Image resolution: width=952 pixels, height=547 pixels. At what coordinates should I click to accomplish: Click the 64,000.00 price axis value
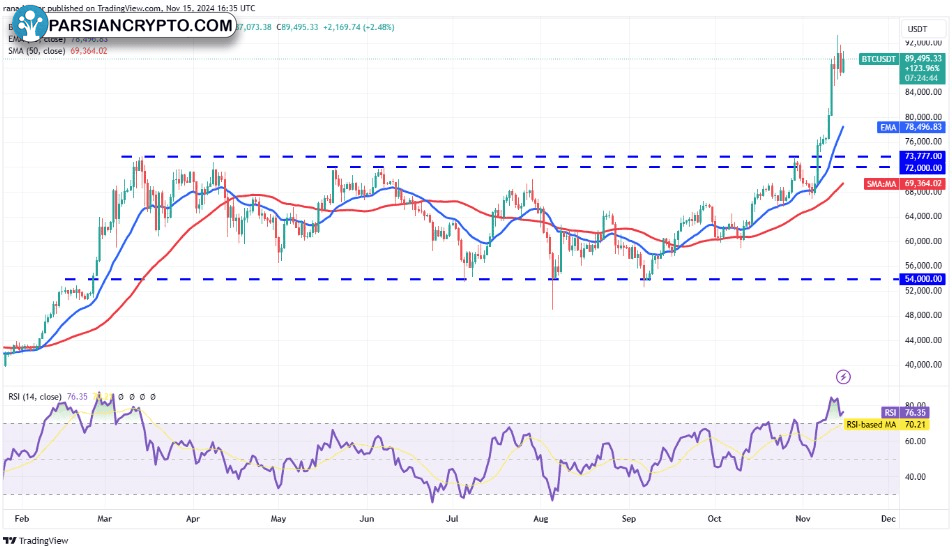pos(923,216)
